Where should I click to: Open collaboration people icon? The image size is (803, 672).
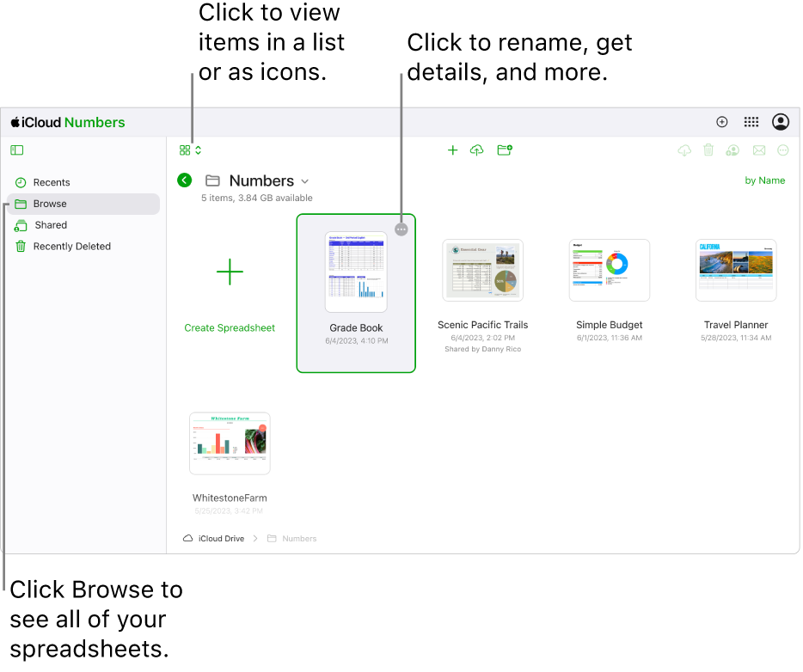[x=733, y=150]
